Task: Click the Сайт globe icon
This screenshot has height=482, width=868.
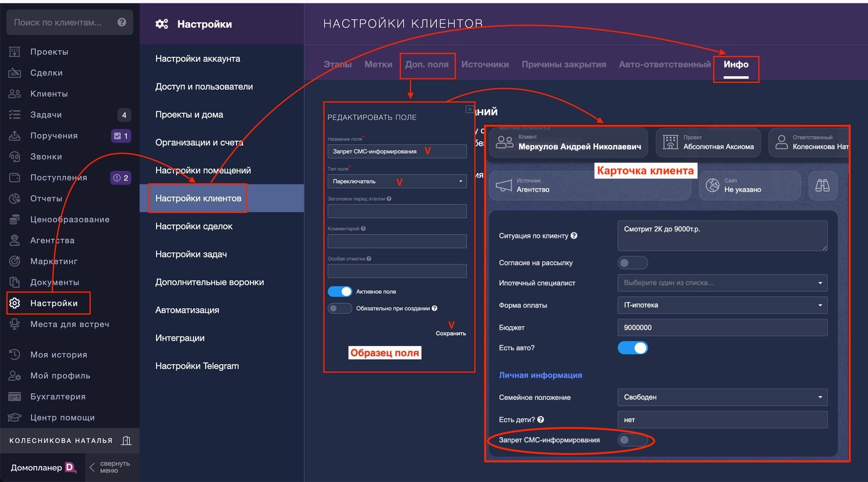Action: click(x=712, y=186)
